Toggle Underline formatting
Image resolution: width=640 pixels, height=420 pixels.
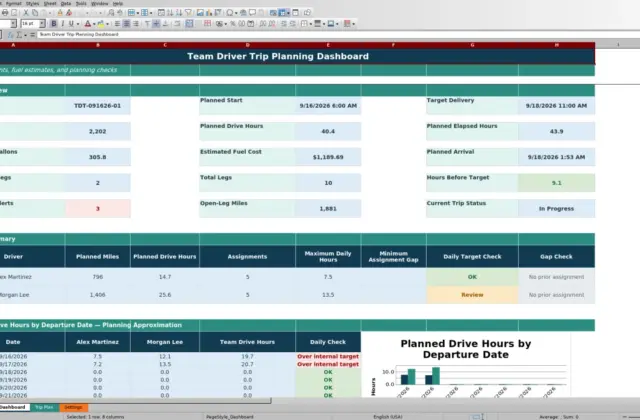[71, 24]
